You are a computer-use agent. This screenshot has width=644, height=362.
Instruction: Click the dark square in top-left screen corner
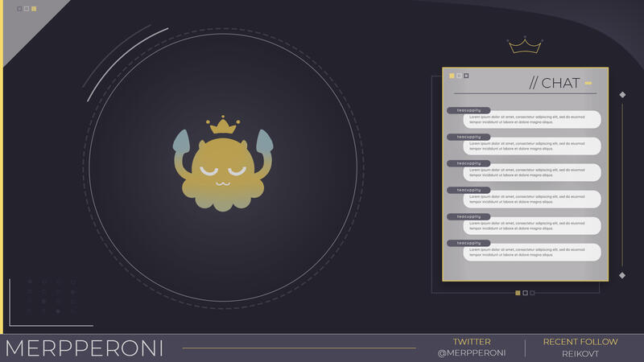19,9
